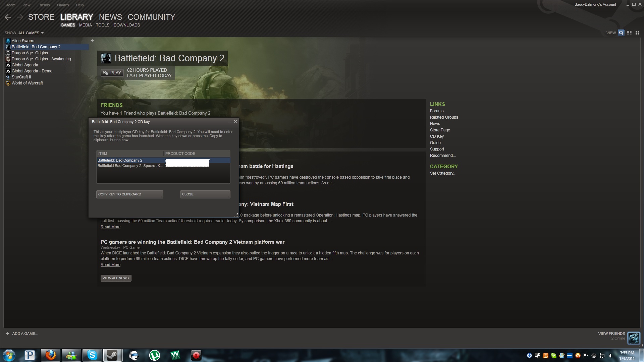Open Firefox from the taskbar
This screenshot has width=644, height=362.
click(x=51, y=355)
